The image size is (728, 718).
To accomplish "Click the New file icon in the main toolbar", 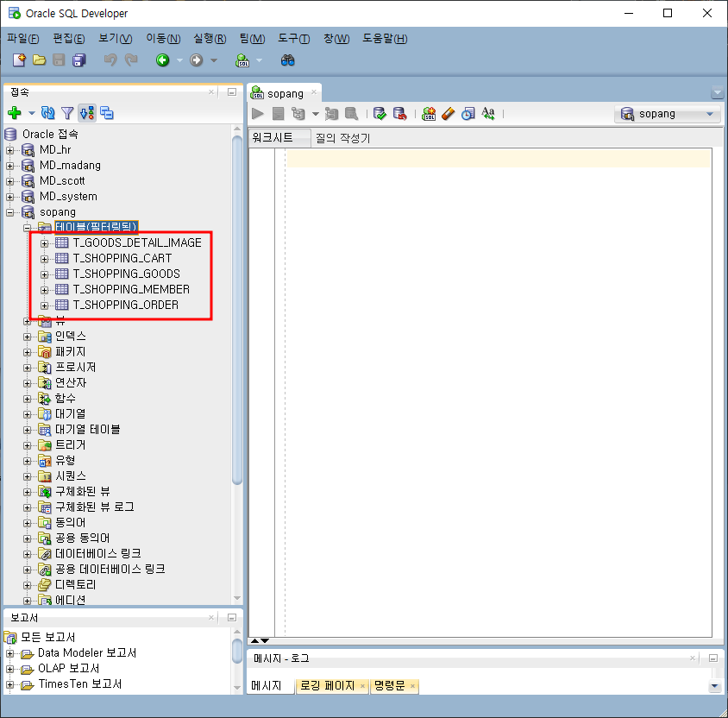I will click(19, 60).
